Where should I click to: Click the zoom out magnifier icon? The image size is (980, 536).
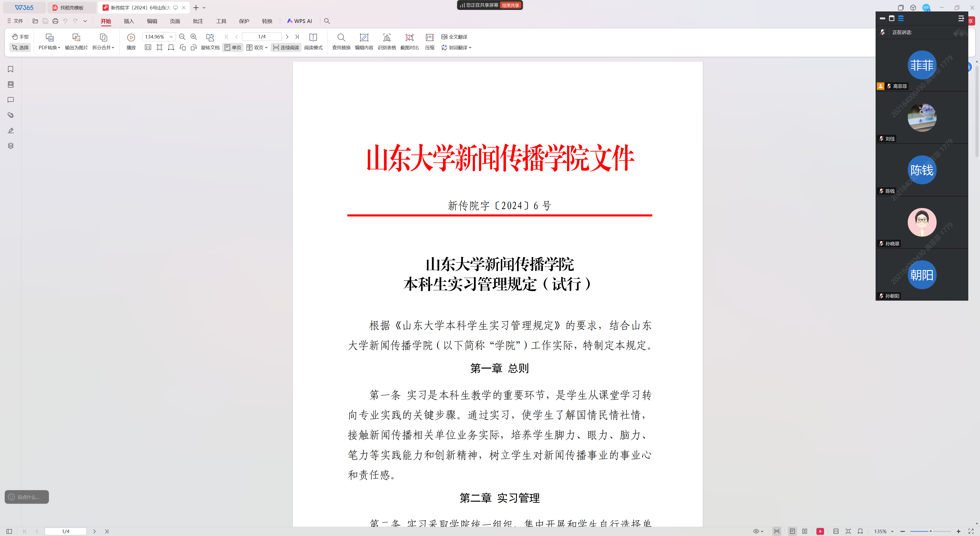(182, 37)
